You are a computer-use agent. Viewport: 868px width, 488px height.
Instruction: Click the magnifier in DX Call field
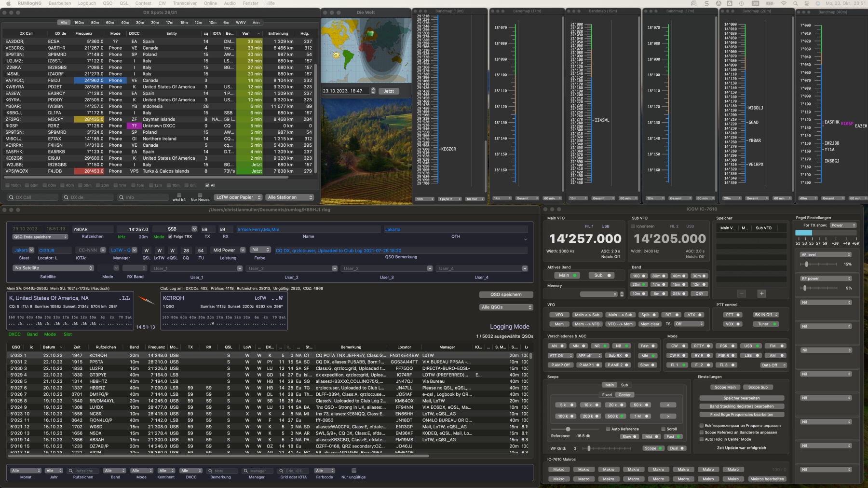coord(11,197)
